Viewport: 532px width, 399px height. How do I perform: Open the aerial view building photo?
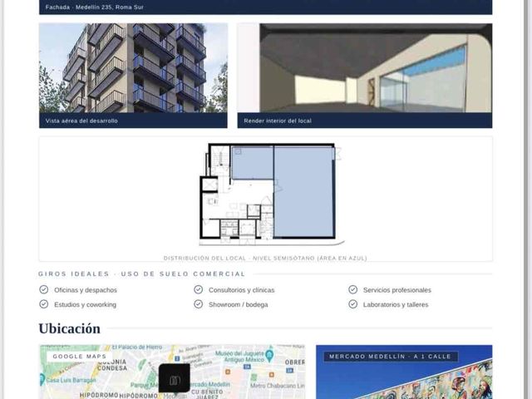pos(133,68)
